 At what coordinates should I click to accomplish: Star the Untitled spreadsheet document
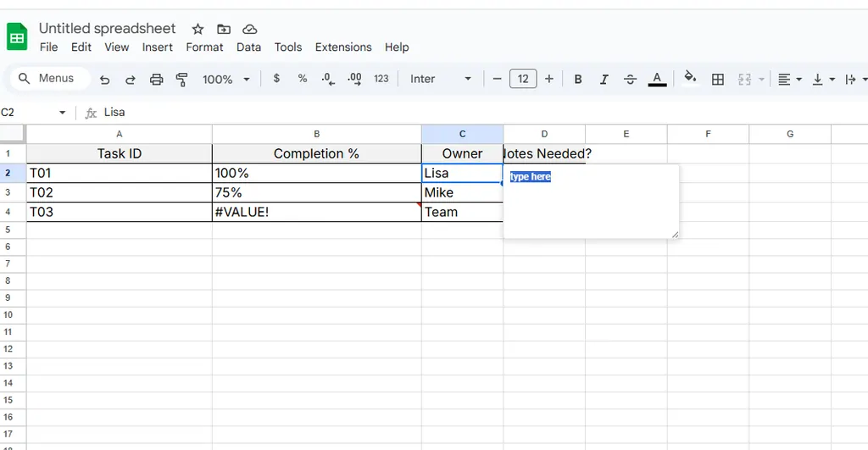pyautogui.click(x=198, y=29)
